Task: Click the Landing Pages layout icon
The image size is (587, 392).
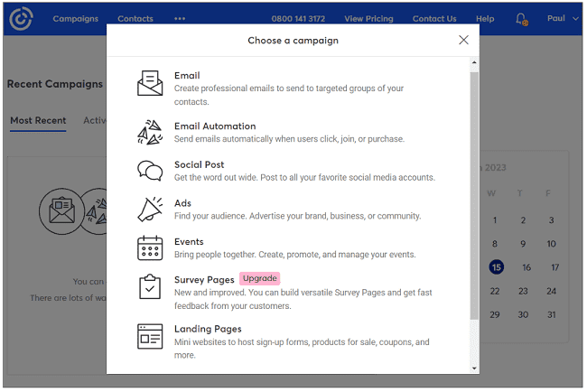Action: [x=150, y=336]
